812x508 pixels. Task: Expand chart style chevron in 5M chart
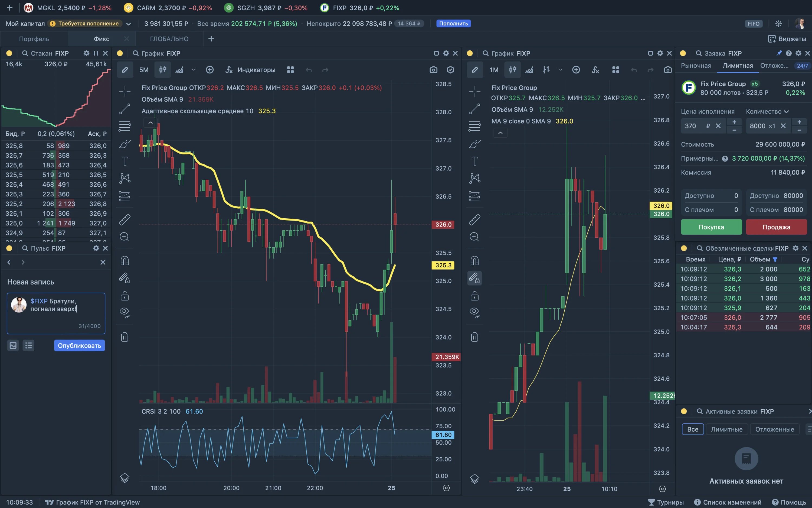pyautogui.click(x=194, y=70)
